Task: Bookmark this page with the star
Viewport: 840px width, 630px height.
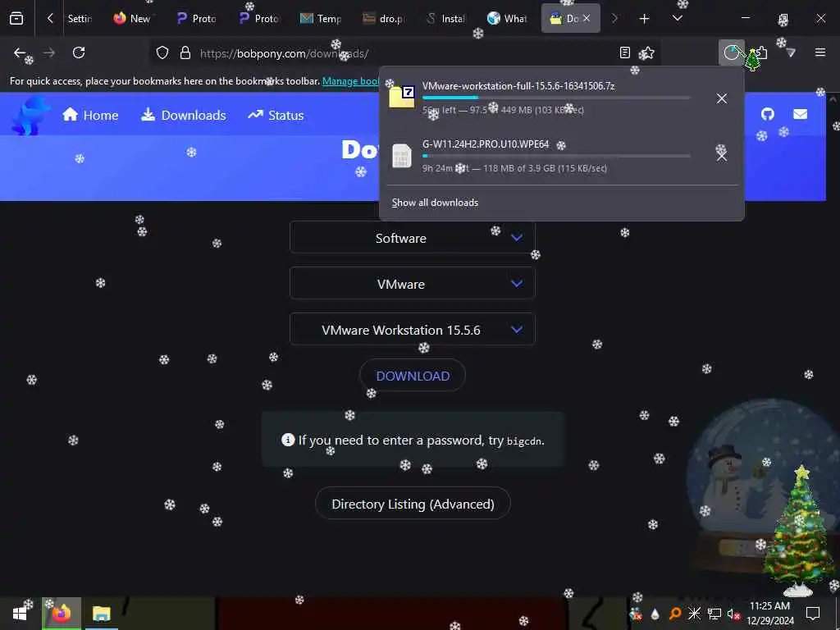Action: point(647,52)
